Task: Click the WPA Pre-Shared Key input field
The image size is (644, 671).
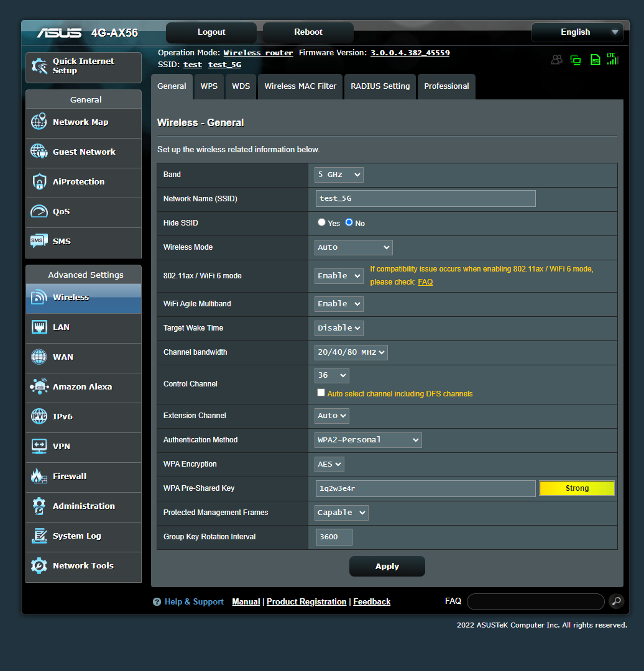Action: (426, 488)
